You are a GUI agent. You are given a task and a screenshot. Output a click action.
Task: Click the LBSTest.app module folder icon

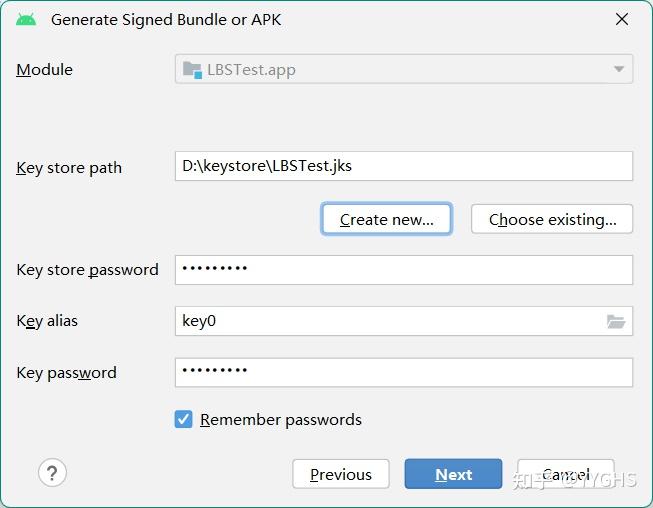tap(192, 70)
